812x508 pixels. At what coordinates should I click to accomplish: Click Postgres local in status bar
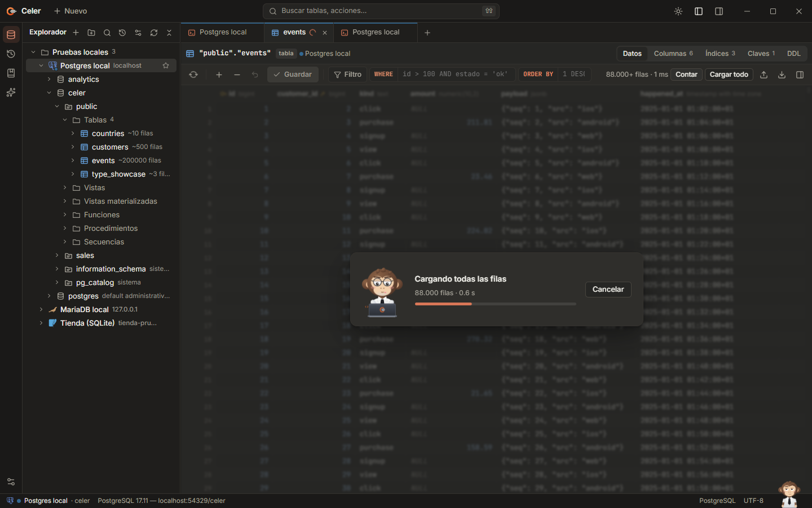(45, 501)
